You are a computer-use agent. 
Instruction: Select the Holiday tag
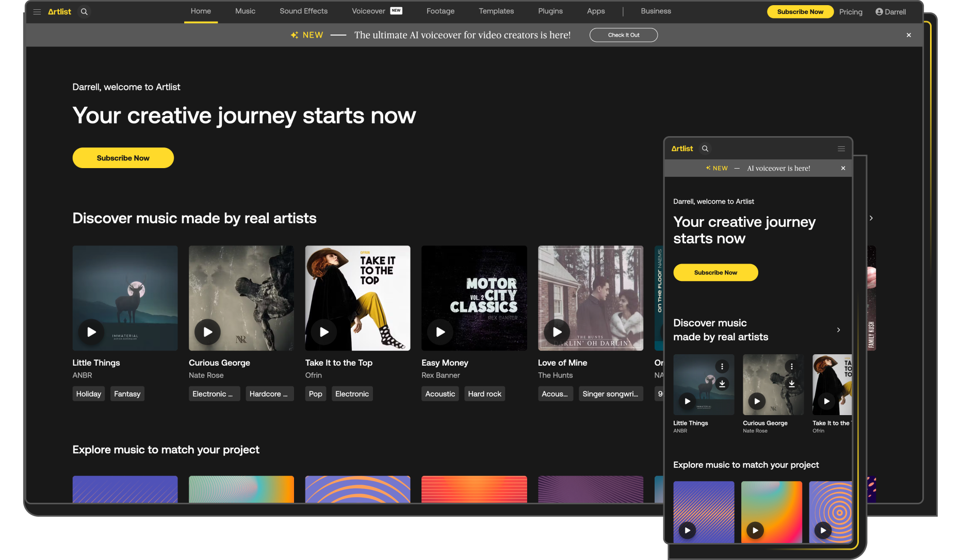pos(89,394)
